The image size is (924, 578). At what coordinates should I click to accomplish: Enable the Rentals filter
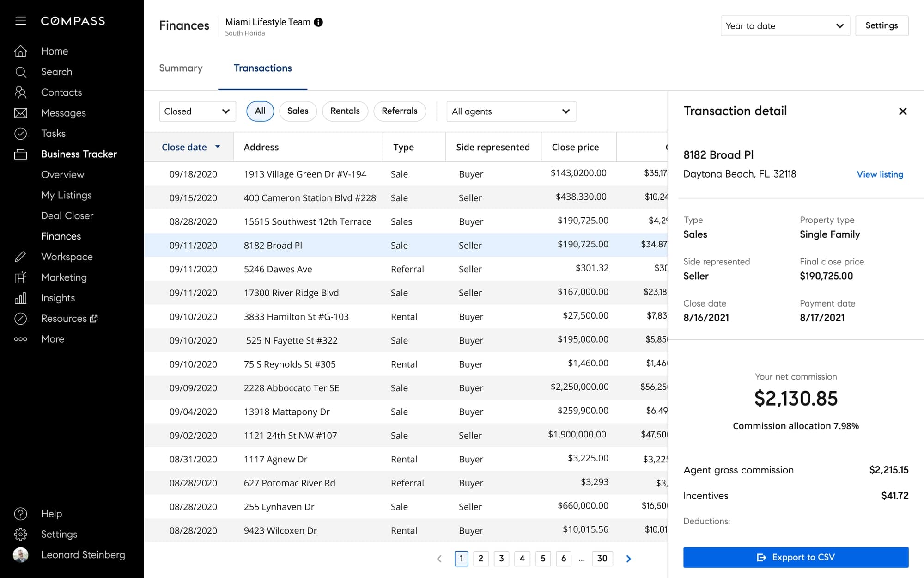pos(345,111)
